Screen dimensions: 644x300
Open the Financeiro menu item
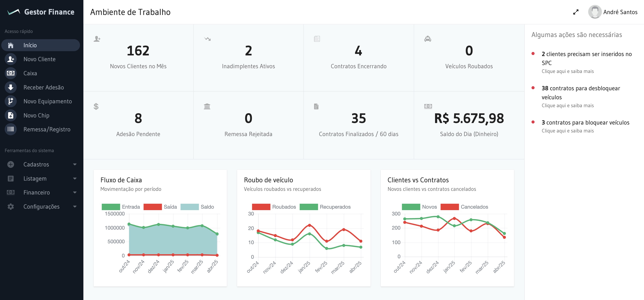click(x=37, y=193)
